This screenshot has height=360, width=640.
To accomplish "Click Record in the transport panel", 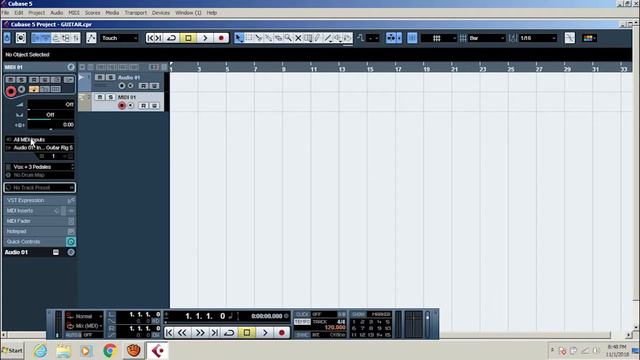I will 282,333.
